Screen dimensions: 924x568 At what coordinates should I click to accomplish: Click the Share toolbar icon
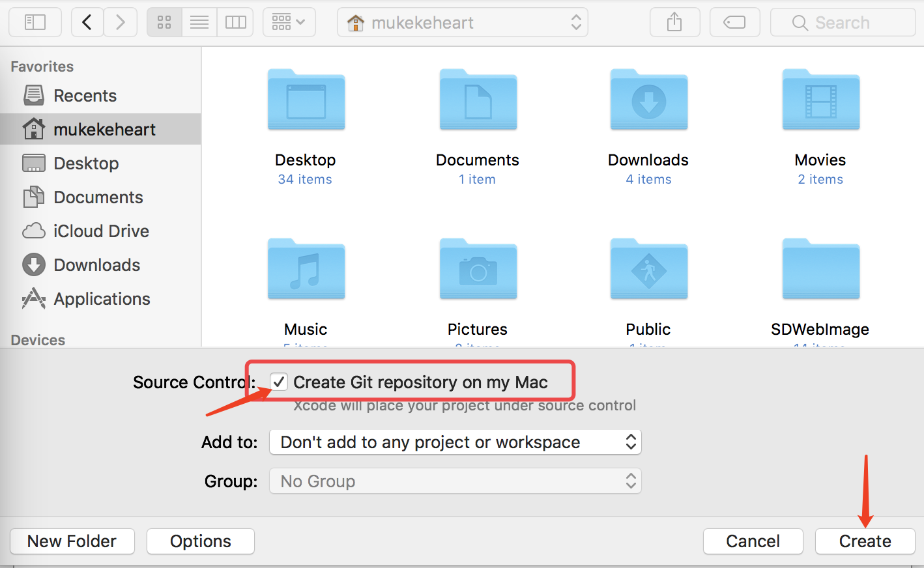tap(674, 23)
